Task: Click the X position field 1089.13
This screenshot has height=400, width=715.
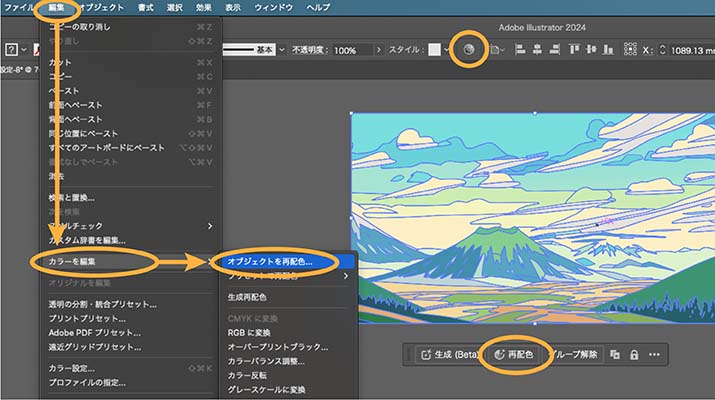Action: click(691, 50)
